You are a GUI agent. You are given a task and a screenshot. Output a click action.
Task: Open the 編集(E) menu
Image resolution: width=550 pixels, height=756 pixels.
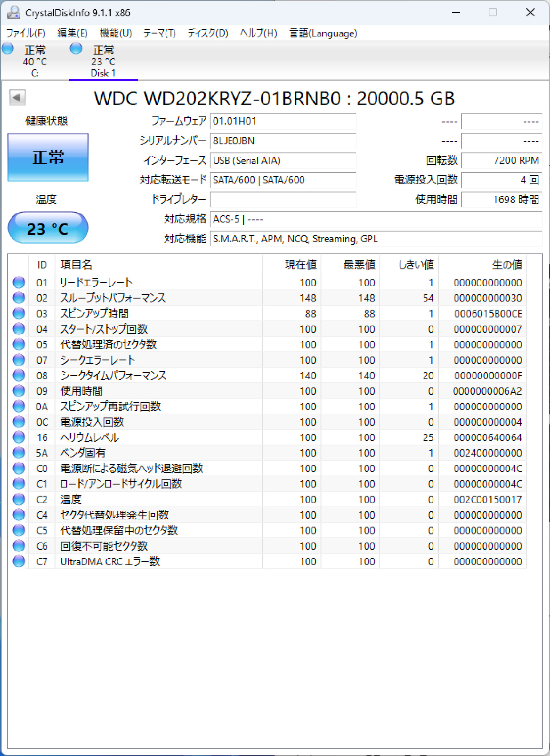coord(73,33)
